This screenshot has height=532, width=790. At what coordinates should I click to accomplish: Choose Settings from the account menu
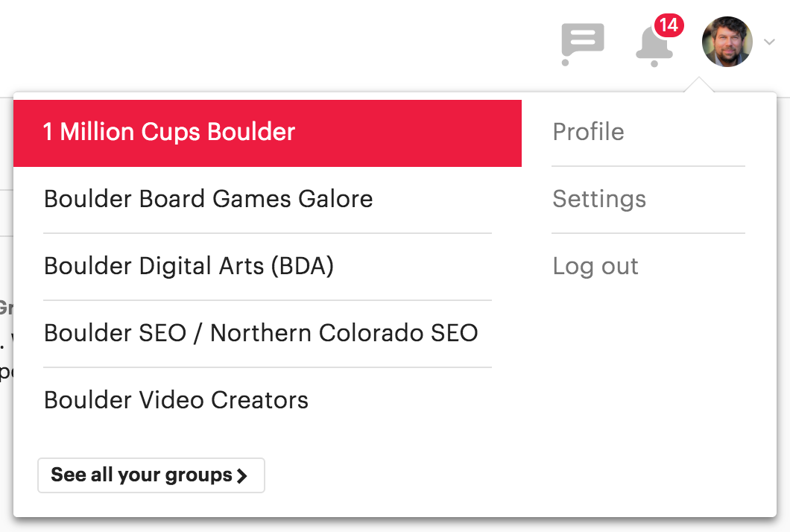pos(599,199)
